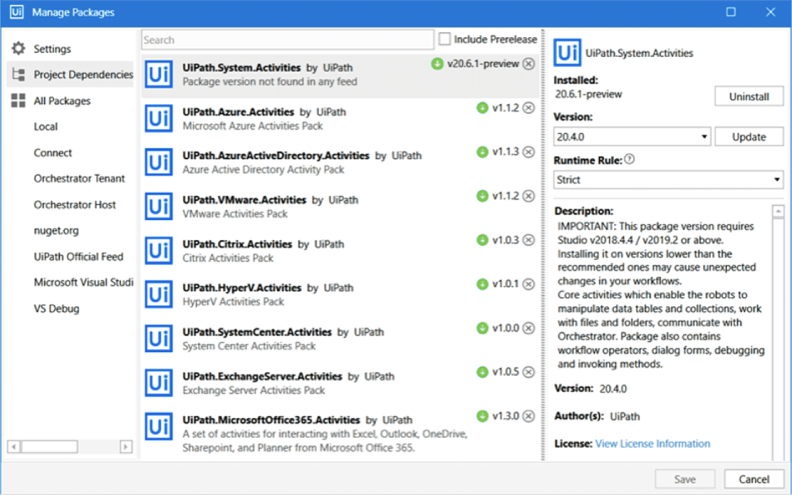Select the Connect feed
This screenshot has height=495, width=792.
[53, 153]
